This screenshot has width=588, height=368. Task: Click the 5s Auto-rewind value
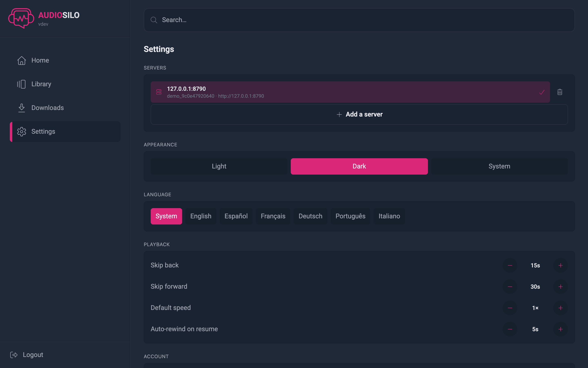[x=535, y=329]
